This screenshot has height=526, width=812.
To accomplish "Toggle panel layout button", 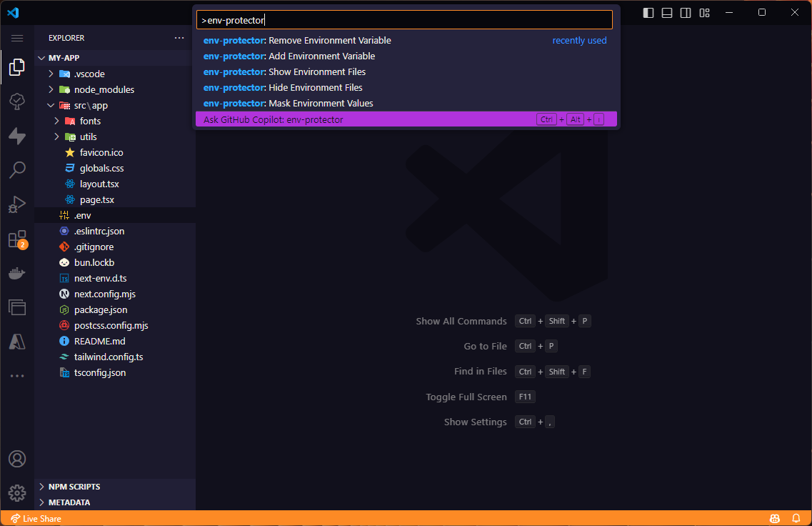I will point(667,12).
